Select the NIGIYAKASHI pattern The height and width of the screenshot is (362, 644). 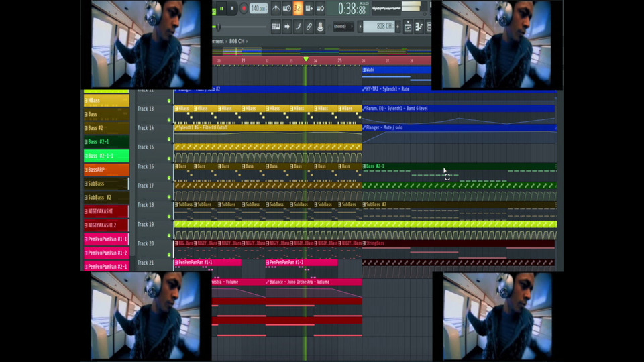tap(107, 211)
